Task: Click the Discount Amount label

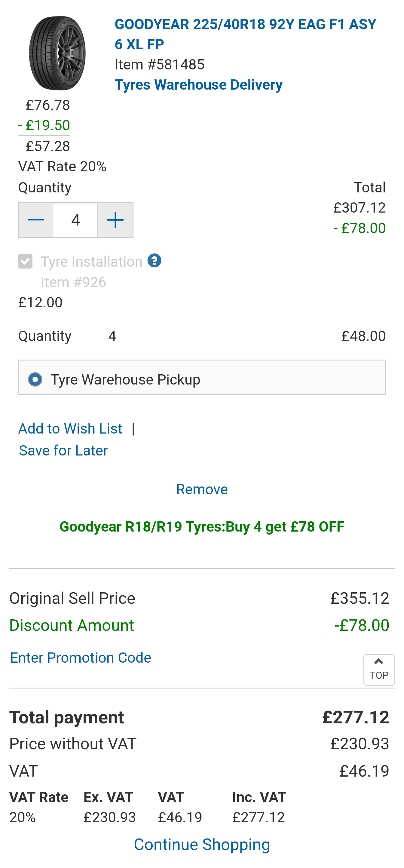Action: [72, 625]
